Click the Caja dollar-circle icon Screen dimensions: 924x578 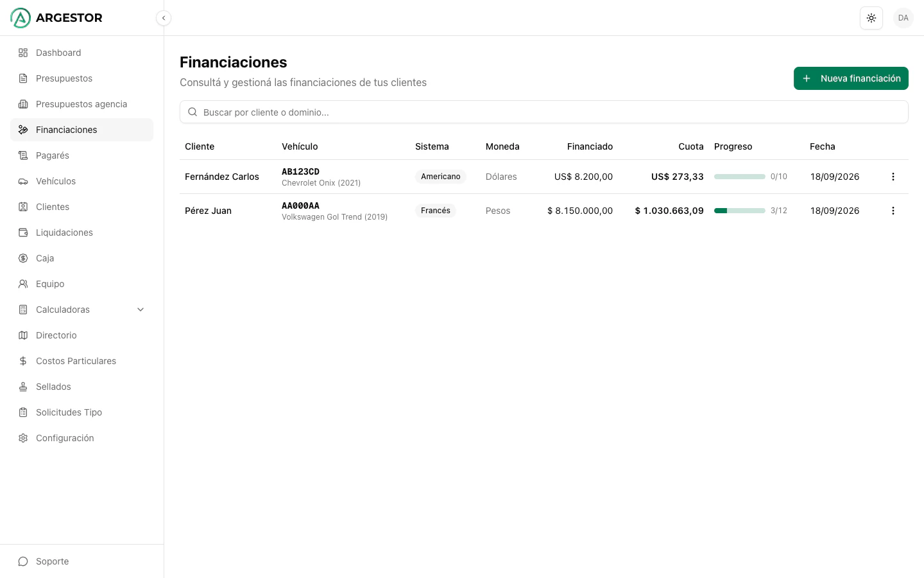[23, 258]
